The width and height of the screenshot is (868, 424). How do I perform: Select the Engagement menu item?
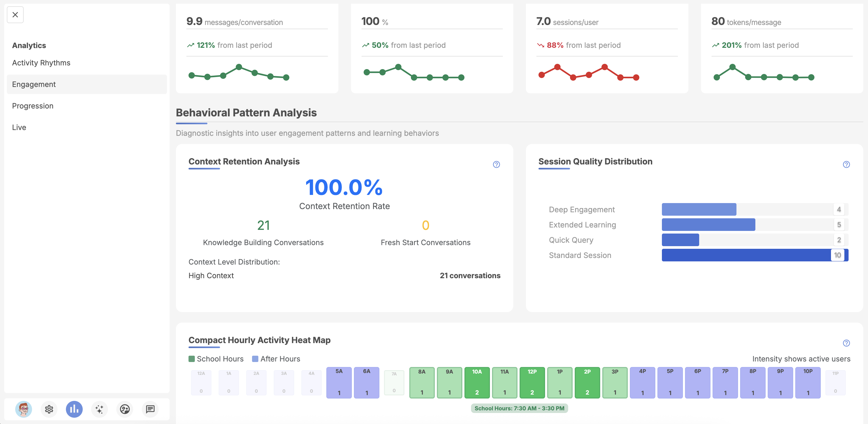[34, 84]
